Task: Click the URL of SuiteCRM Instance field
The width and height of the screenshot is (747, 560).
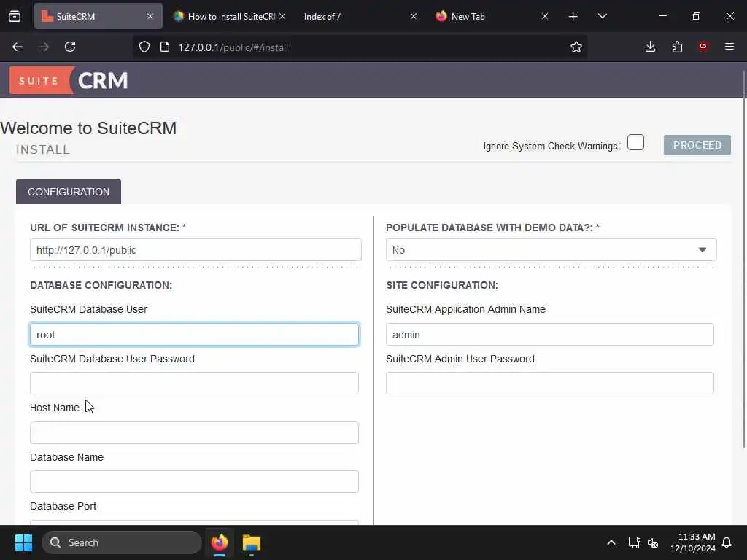Action: click(196, 250)
